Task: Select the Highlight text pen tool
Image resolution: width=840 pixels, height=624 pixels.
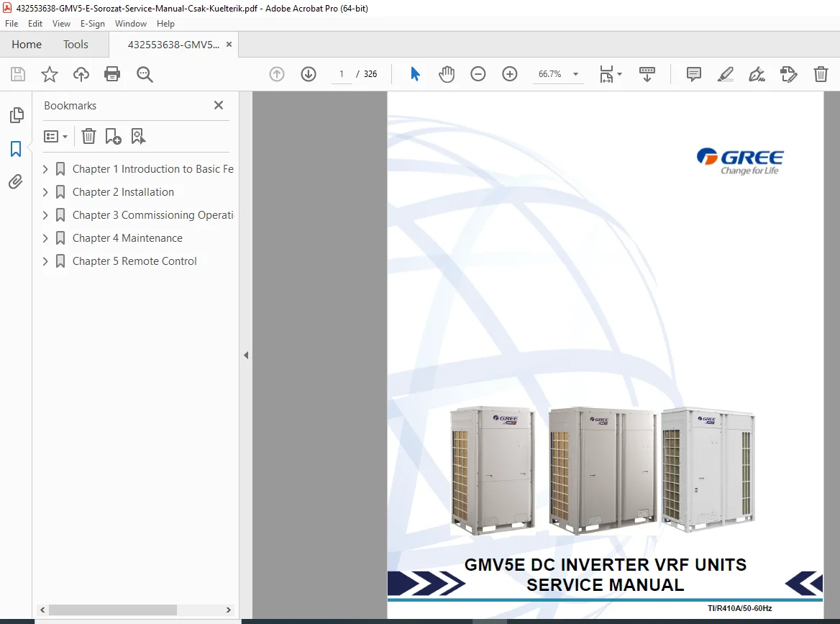Action: coord(726,74)
